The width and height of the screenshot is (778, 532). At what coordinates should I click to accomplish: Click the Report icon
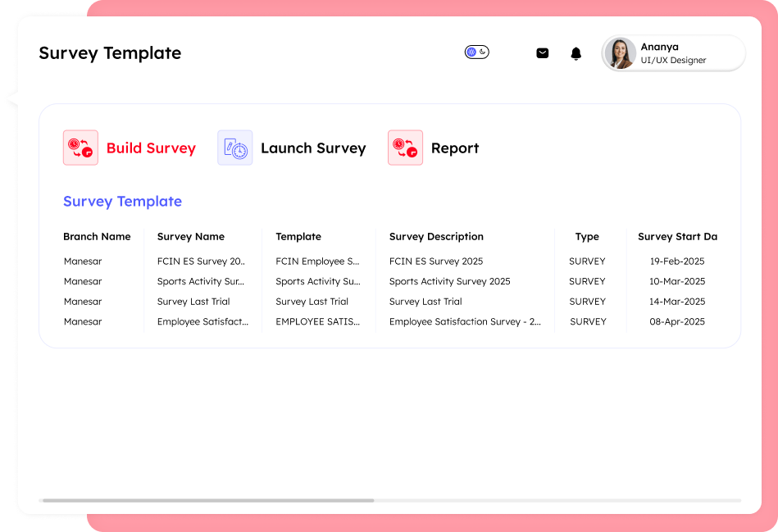[405, 148]
